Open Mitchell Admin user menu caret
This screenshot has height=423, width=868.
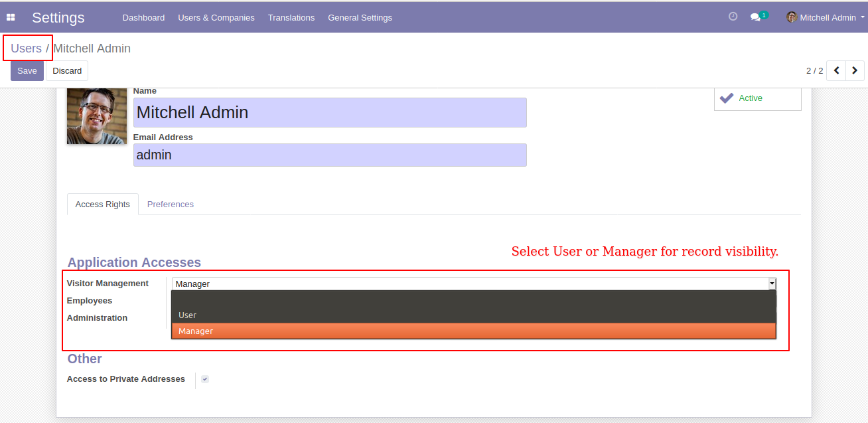[863, 17]
